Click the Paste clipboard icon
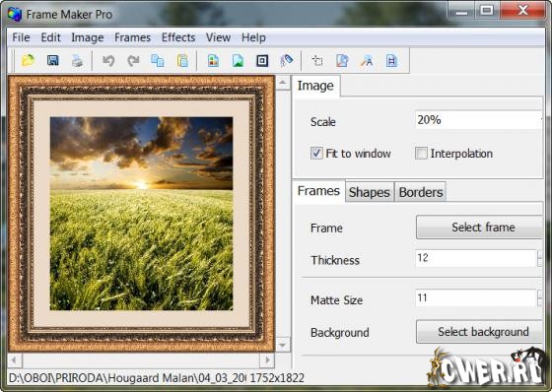Image resolution: width=552 pixels, height=392 pixels. 182,60
